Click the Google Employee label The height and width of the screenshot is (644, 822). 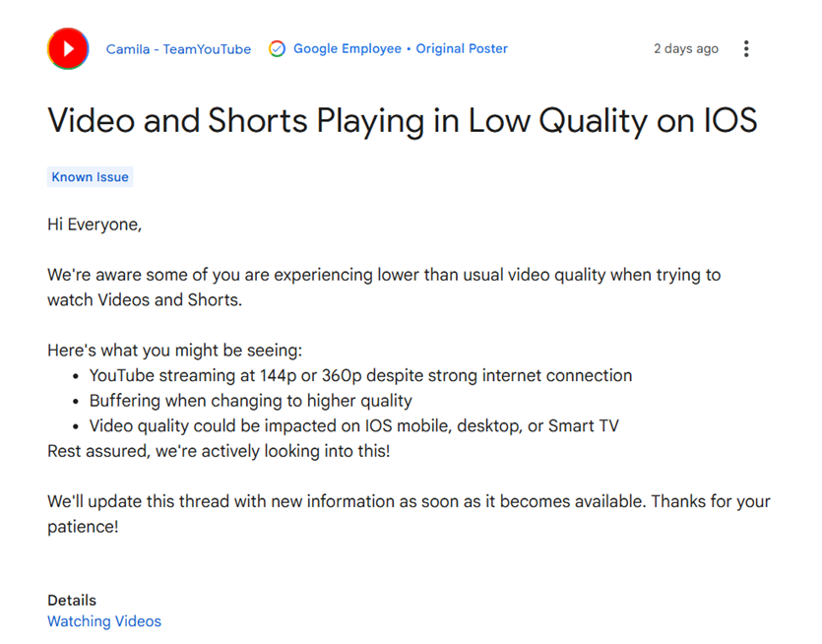pyautogui.click(x=348, y=49)
